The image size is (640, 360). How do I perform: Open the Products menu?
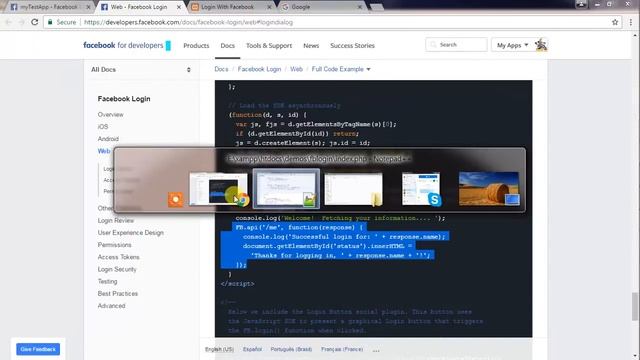coord(196,46)
